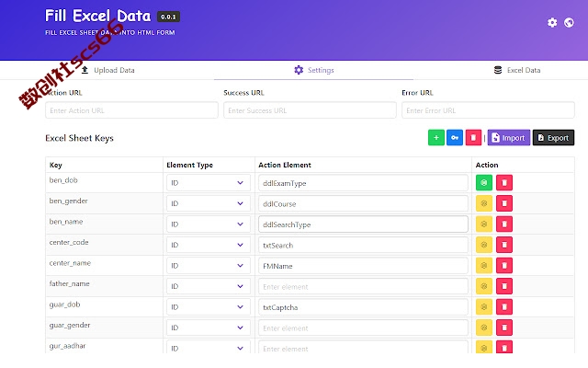588x368 pixels.
Task: Toggle yellow status button for guar_dob
Action: coord(484,306)
